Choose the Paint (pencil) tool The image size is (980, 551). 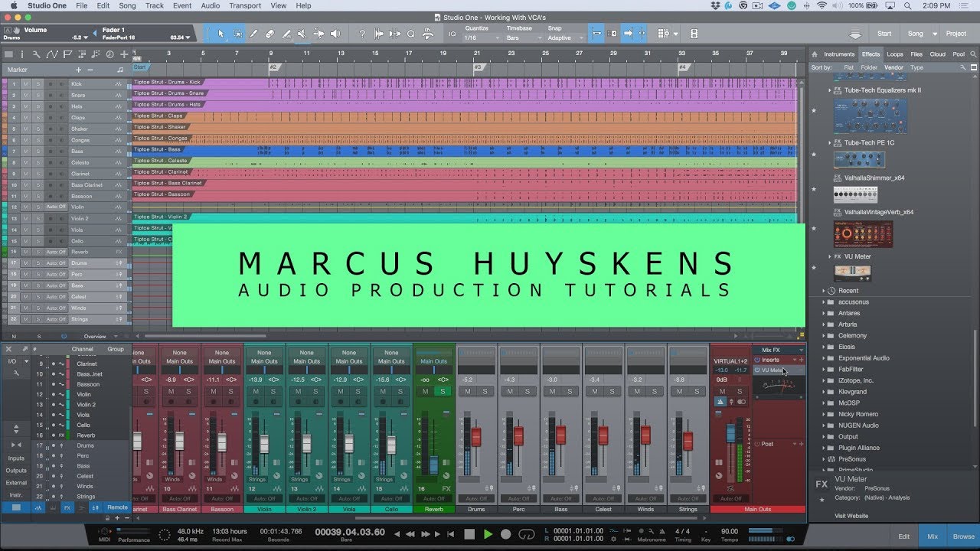[x=286, y=34]
